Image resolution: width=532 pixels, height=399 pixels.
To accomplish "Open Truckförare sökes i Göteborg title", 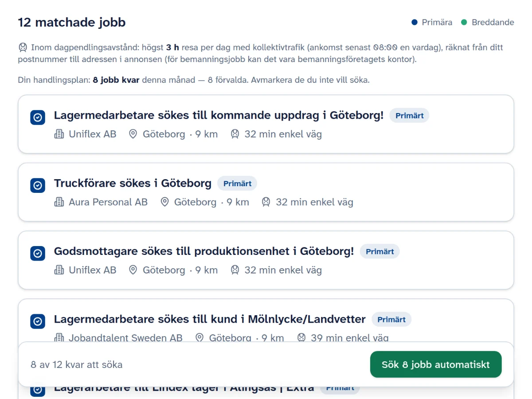I will (133, 183).
